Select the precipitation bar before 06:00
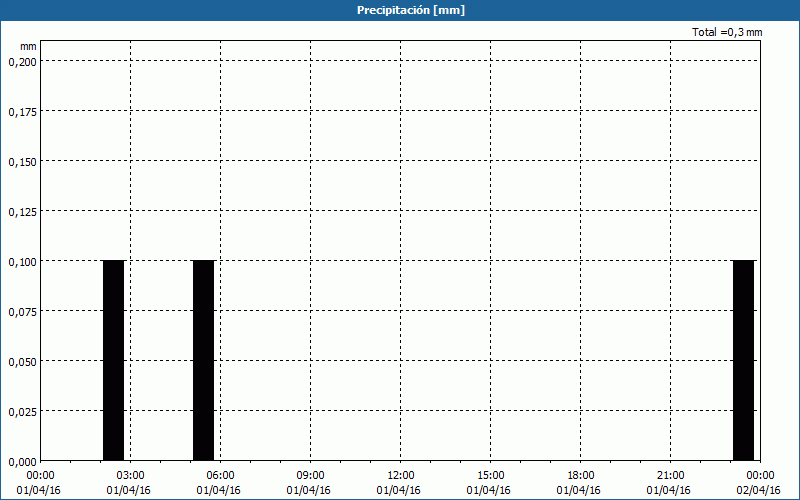 (204, 361)
